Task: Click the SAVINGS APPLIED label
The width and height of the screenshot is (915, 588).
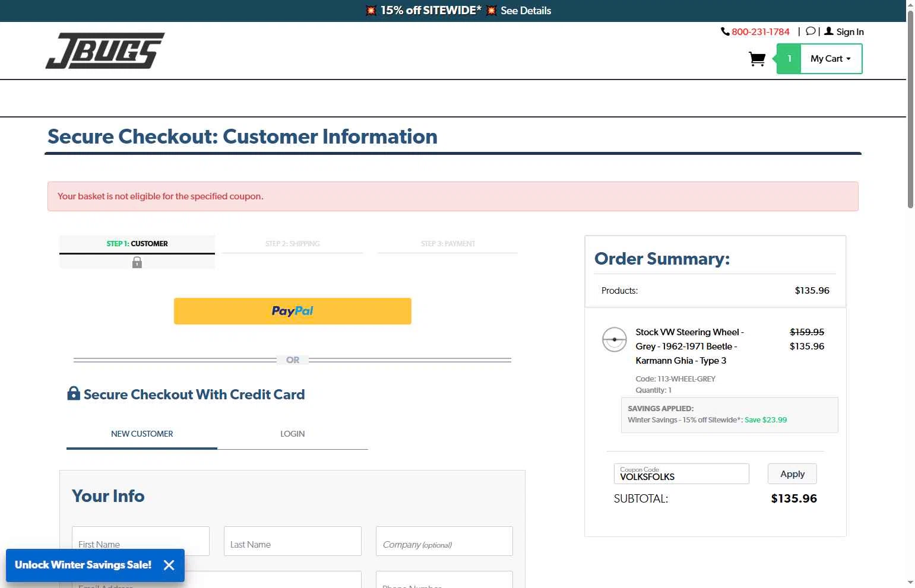Action: [x=660, y=409]
